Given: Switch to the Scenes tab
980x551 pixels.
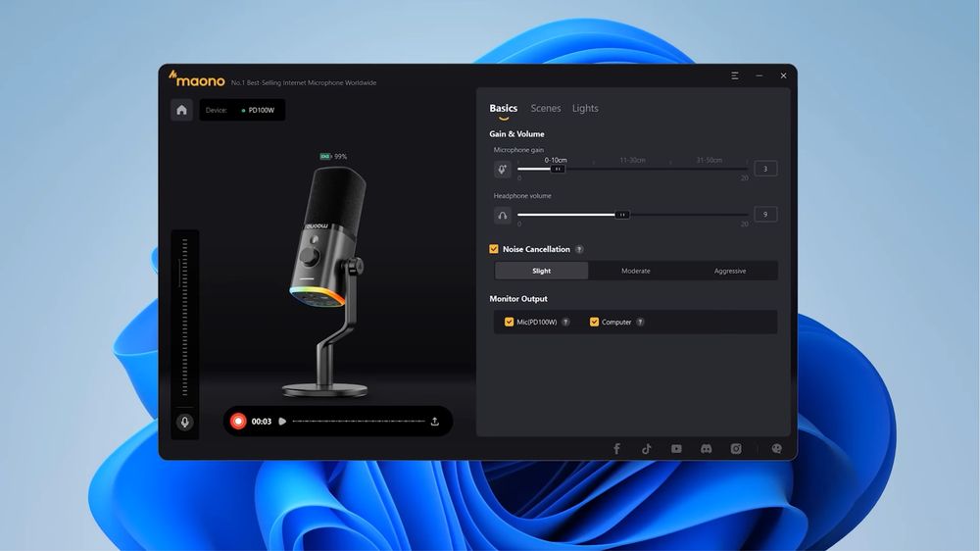Looking at the screenshot, I should point(546,108).
